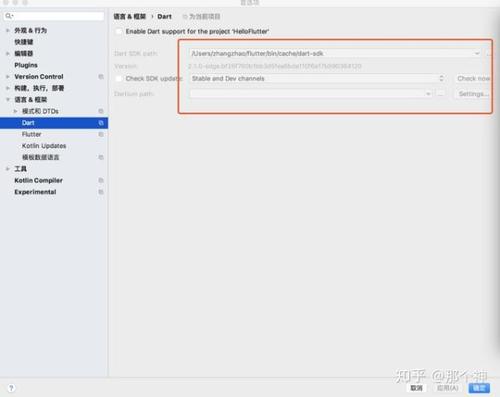
Task: Open the Dartium path dropdown
Action: pos(428,94)
